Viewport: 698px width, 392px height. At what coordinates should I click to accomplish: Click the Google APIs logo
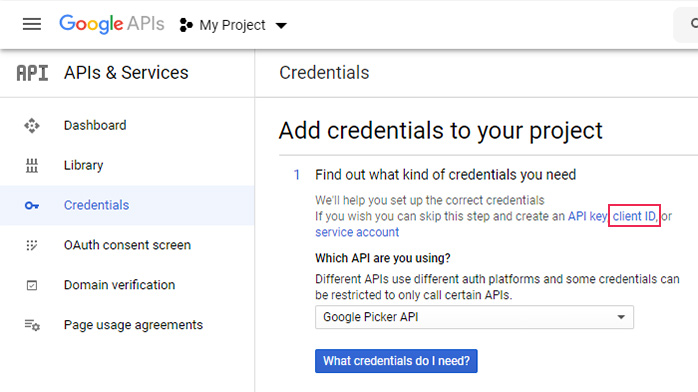point(112,24)
